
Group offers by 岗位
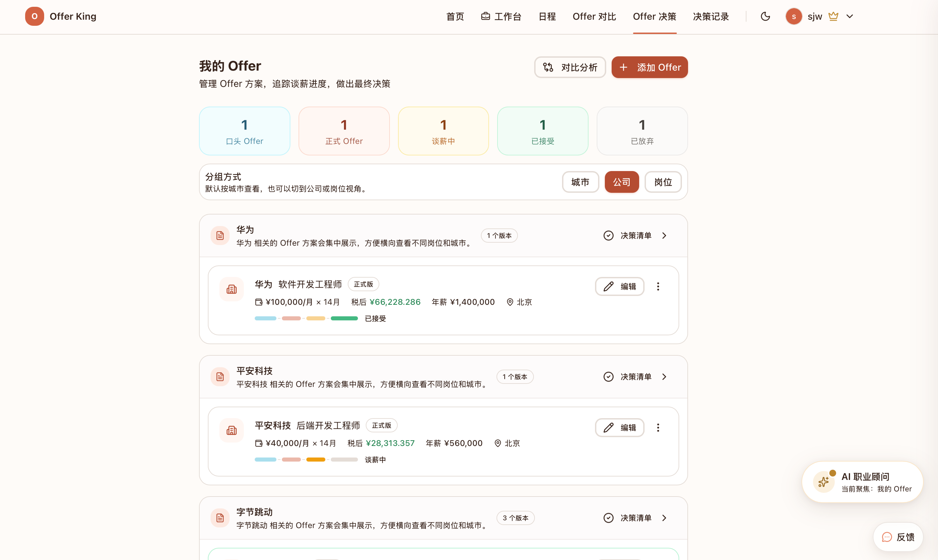(663, 182)
